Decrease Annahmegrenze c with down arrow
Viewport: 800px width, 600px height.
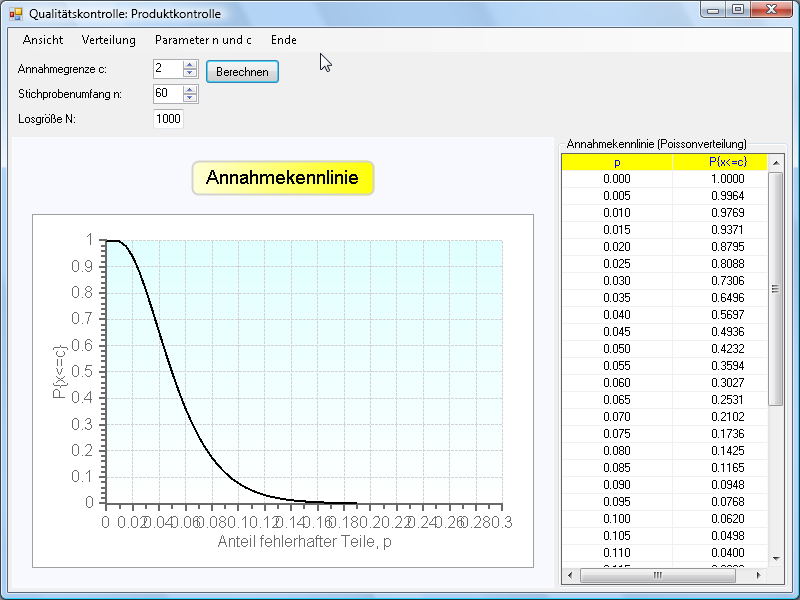click(x=190, y=73)
